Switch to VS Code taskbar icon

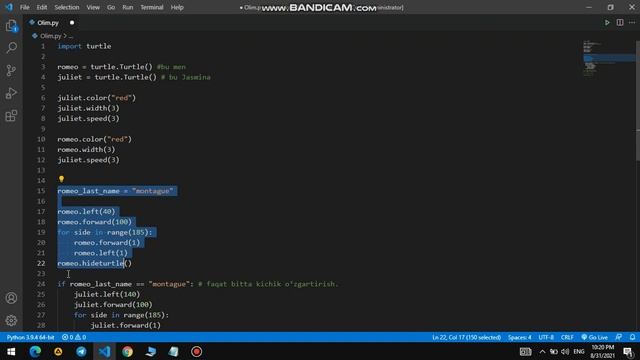pyautogui.click(x=104, y=351)
